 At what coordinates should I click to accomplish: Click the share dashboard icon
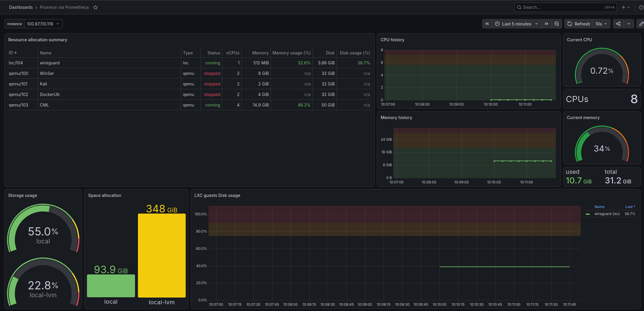[618, 24]
